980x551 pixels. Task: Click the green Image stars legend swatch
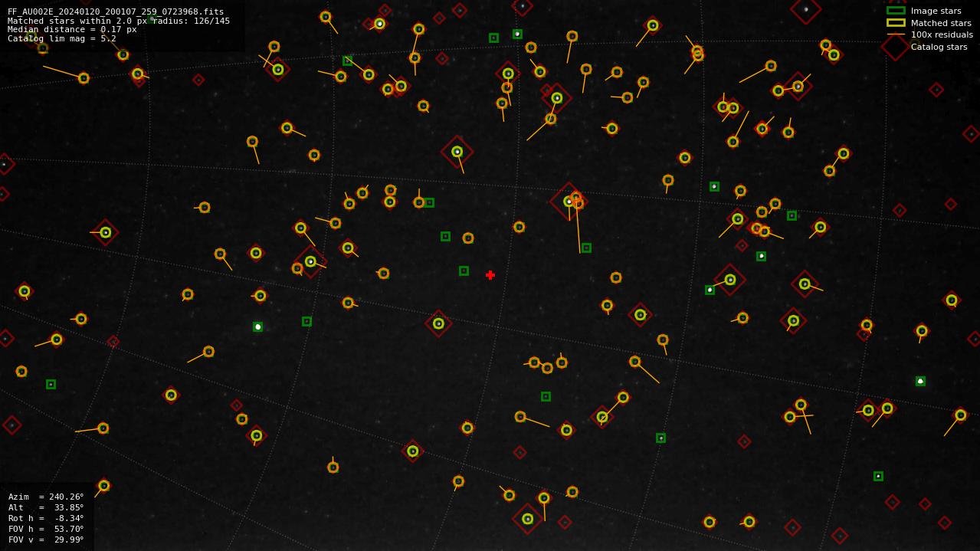(896, 11)
